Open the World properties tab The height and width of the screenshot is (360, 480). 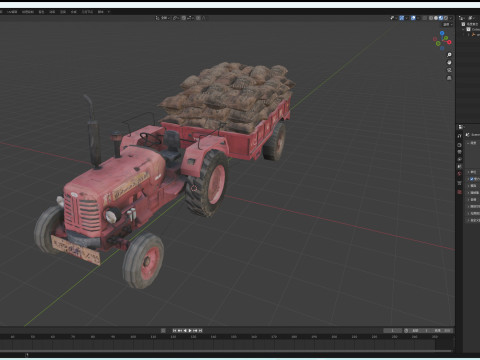(x=460, y=173)
